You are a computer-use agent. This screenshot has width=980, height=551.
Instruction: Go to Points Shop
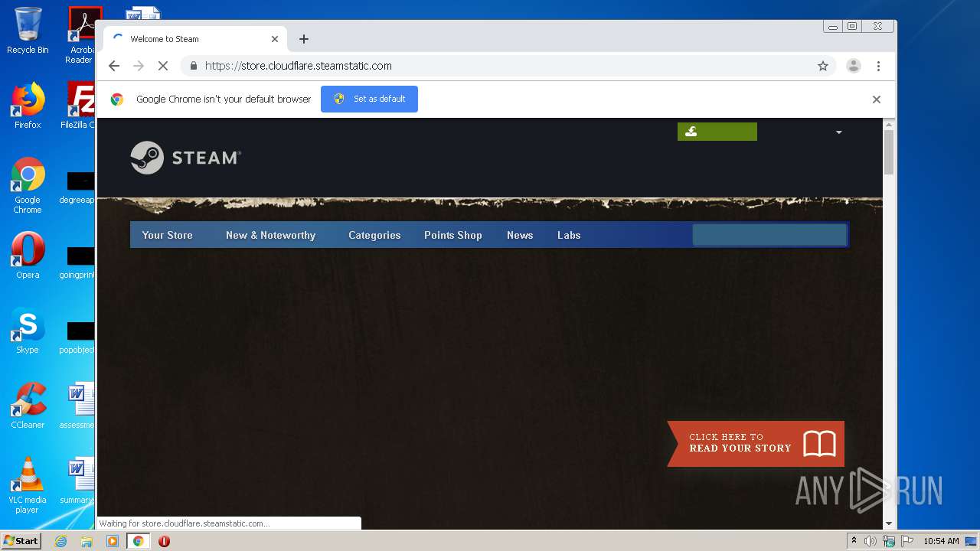coord(453,235)
